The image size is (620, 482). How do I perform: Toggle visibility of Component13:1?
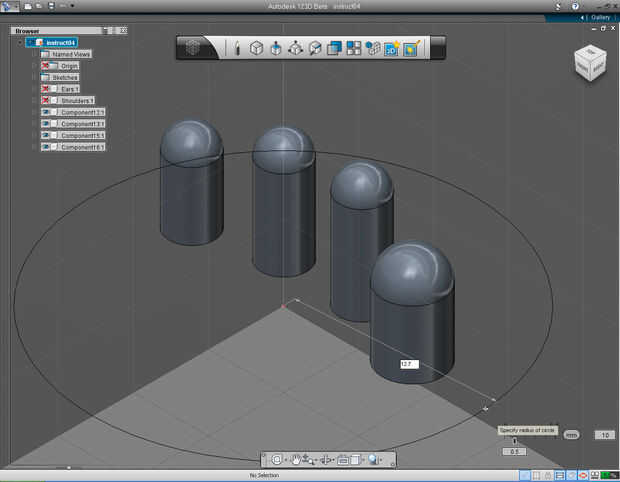click(46, 112)
